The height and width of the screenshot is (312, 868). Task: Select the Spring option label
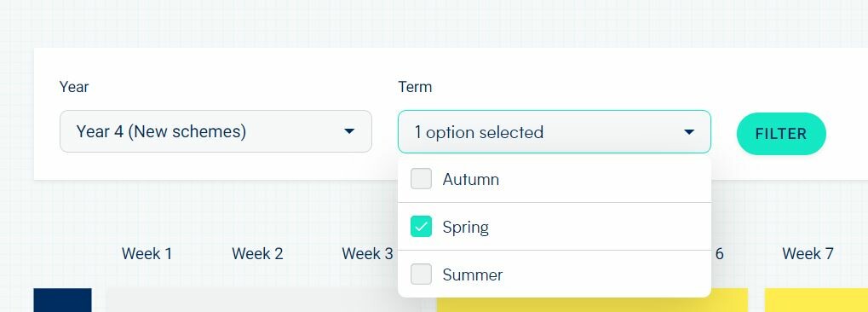click(x=466, y=228)
